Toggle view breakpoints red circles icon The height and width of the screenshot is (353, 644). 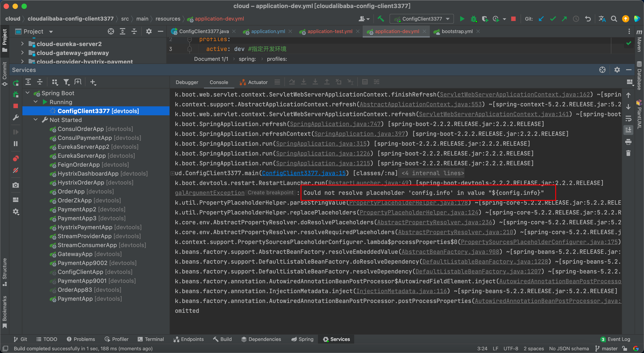pyautogui.click(x=16, y=158)
